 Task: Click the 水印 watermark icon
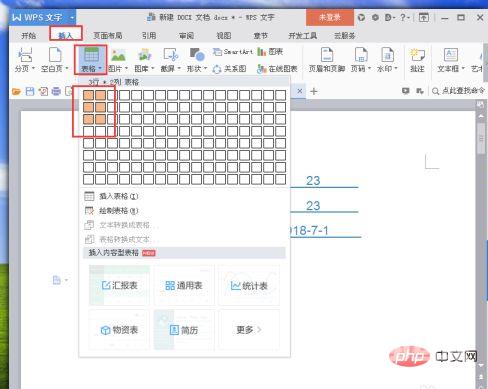(x=387, y=55)
